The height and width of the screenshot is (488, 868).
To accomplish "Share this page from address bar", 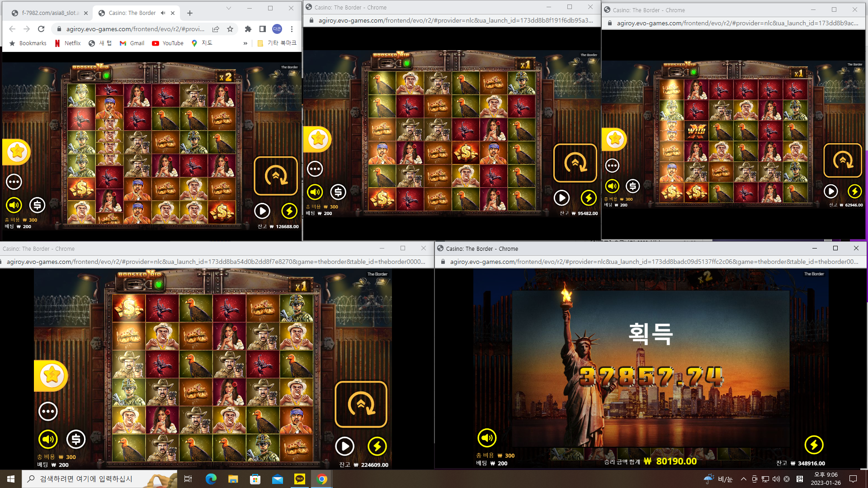I will click(216, 29).
